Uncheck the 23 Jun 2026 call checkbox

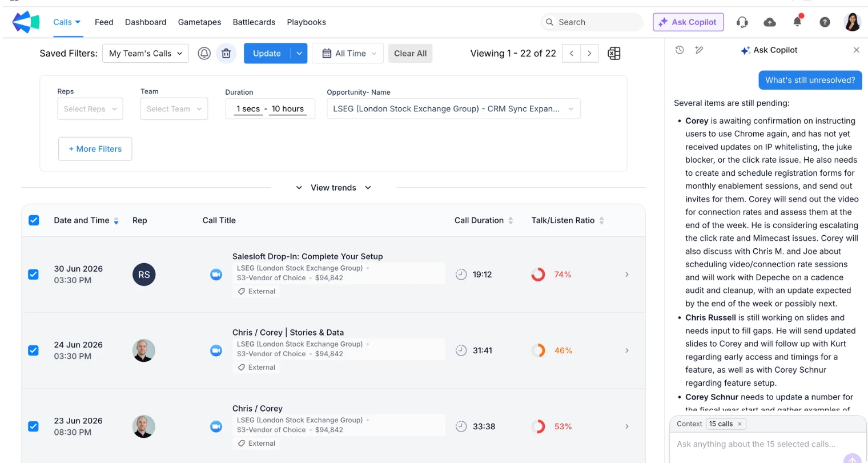point(34,426)
